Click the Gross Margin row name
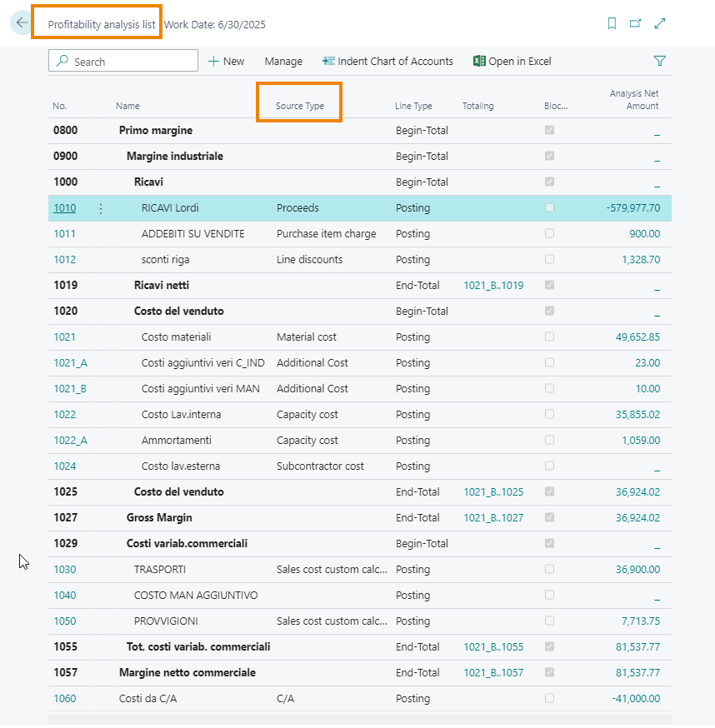The image size is (715, 728). tap(159, 517)
